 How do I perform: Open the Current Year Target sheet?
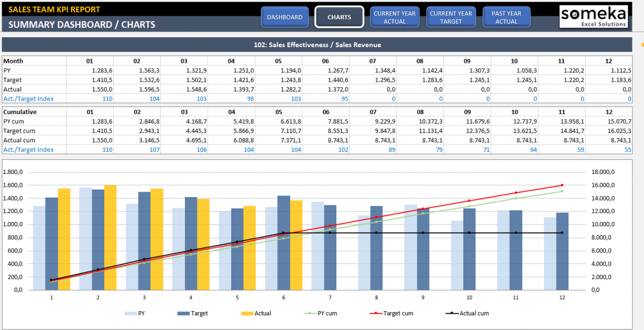coord(451,17)
